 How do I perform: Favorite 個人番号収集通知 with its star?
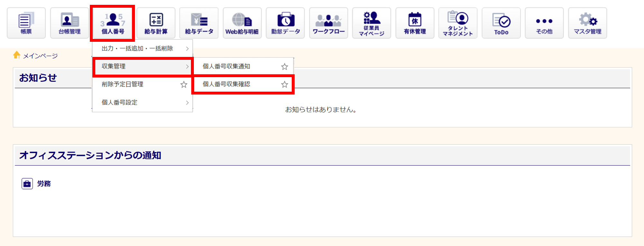[284, 67]
